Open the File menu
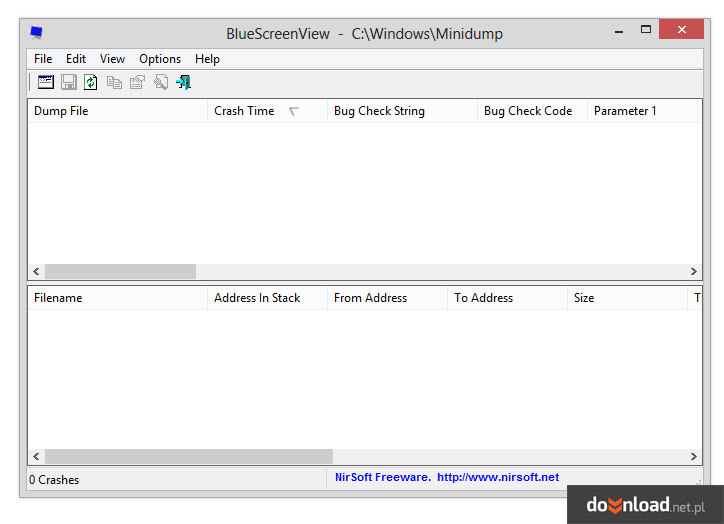Image resolution: width=724 pixels, height=524 pixels. click(x=43, y=59)
